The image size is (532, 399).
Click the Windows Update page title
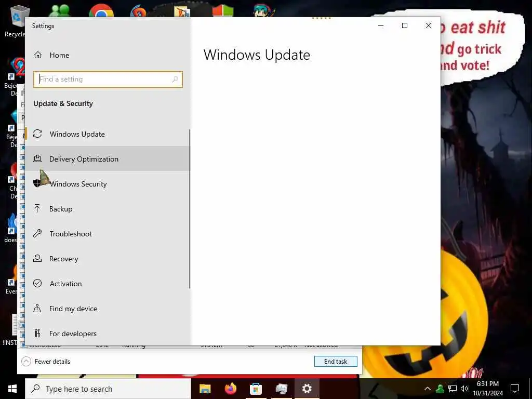pos(257,55)
